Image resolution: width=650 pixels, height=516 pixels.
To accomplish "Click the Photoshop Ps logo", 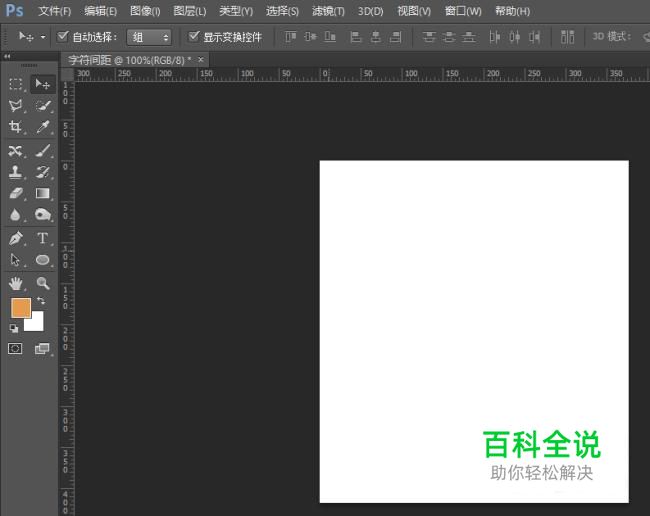I will [x=15, y=10].
